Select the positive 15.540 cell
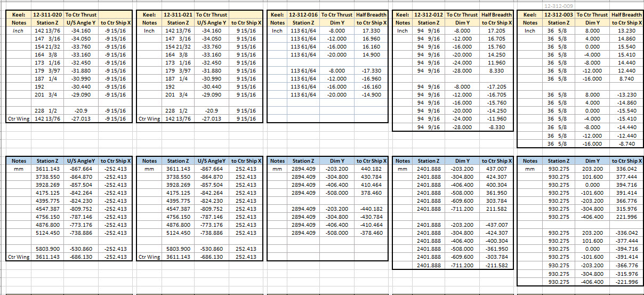Screen dimensions: 644x295 [x=626, y=46]
